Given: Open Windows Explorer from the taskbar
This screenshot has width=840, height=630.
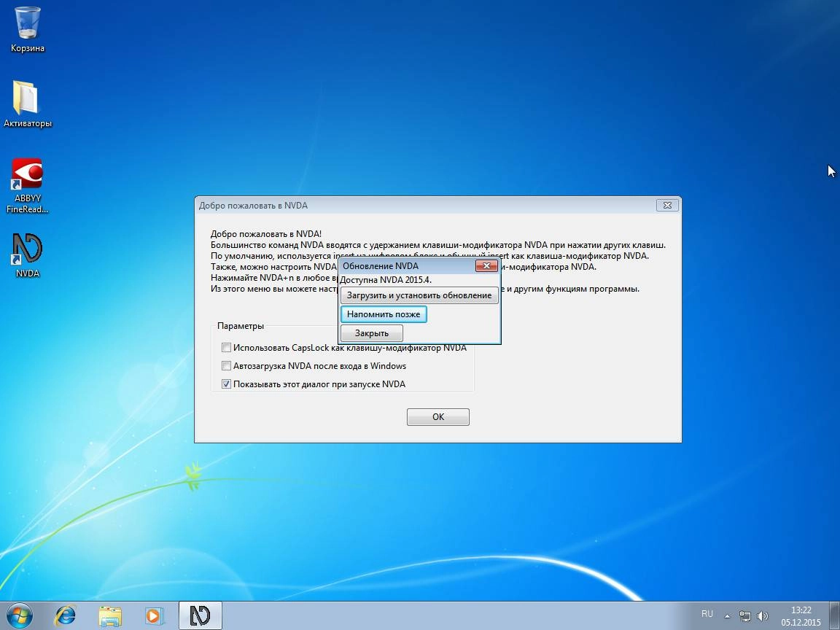Looking at the screenshot, I should [x=110, y=615].
